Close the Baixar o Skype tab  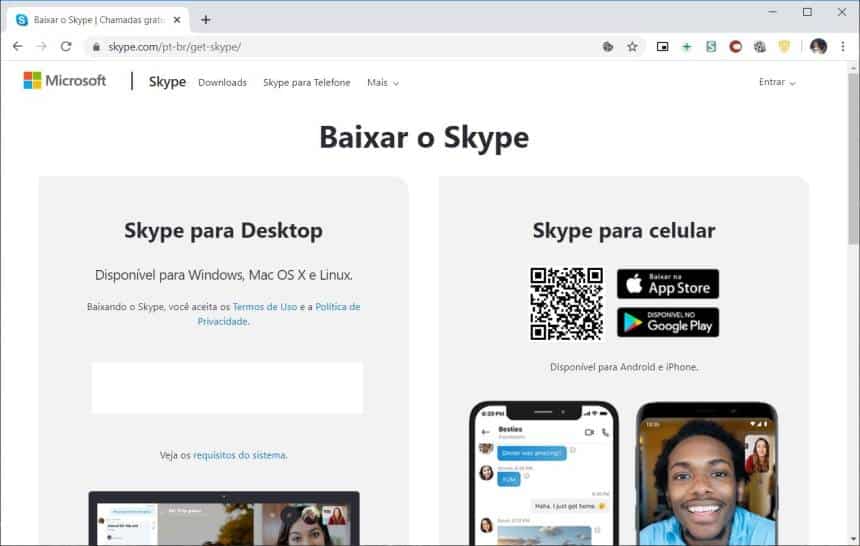pos(177,20)
